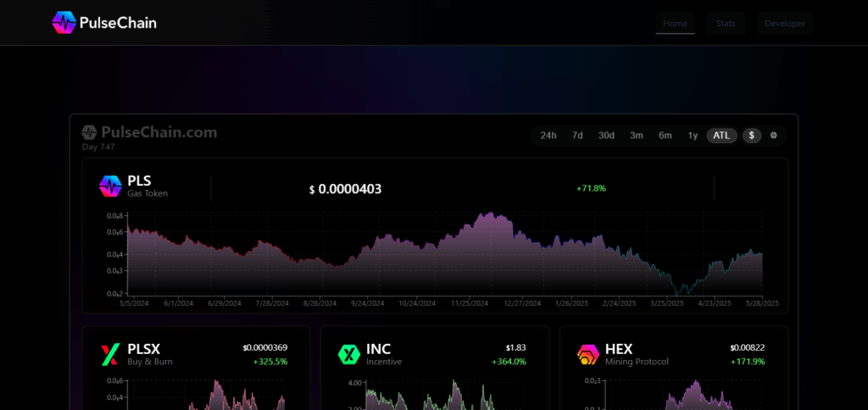Open the Developer tab
This screenshot has height=410, width=868.
coord(784,23)
